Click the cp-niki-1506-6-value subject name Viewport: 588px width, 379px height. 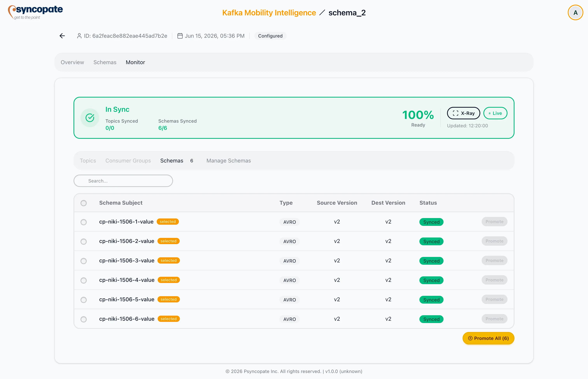pos(127,319)
